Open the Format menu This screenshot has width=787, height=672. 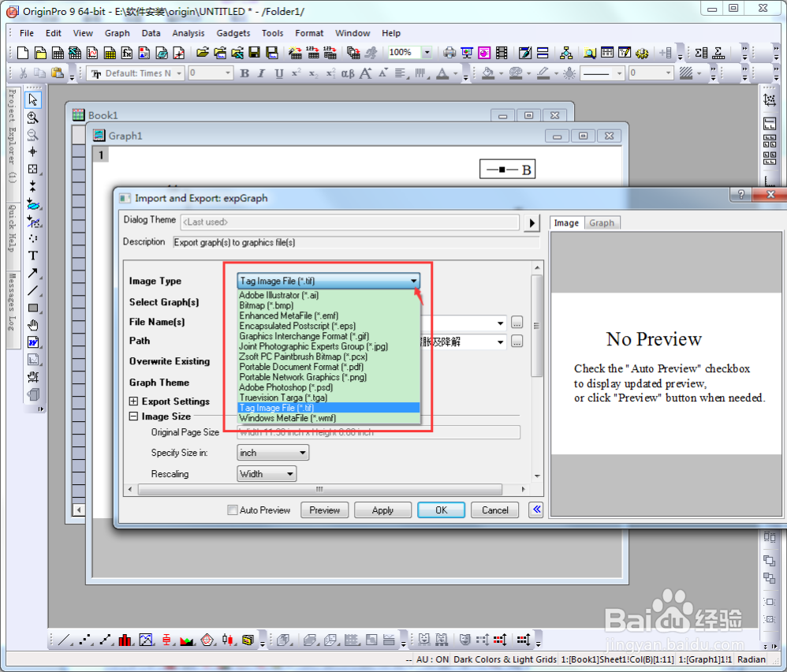click(309, 33)
